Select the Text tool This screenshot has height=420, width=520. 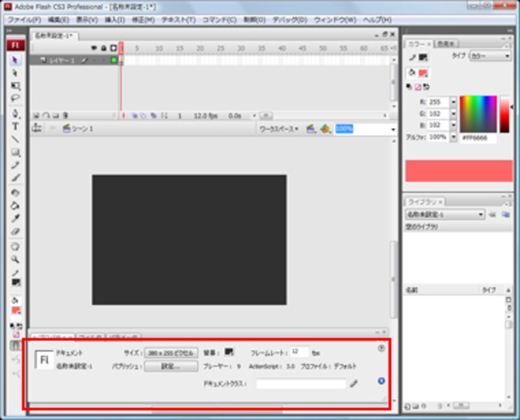(15, 126)
